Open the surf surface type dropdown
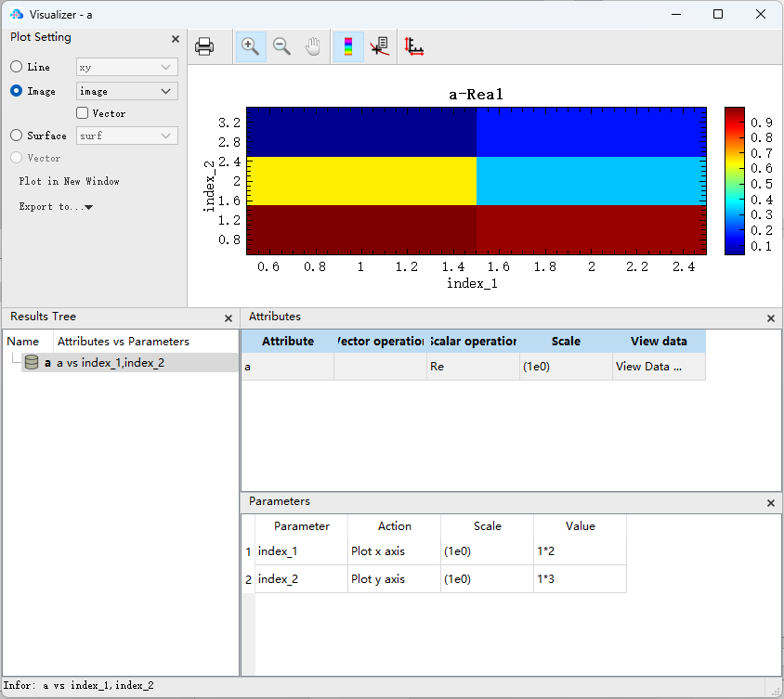784x699 pixels. pos(127,136)
